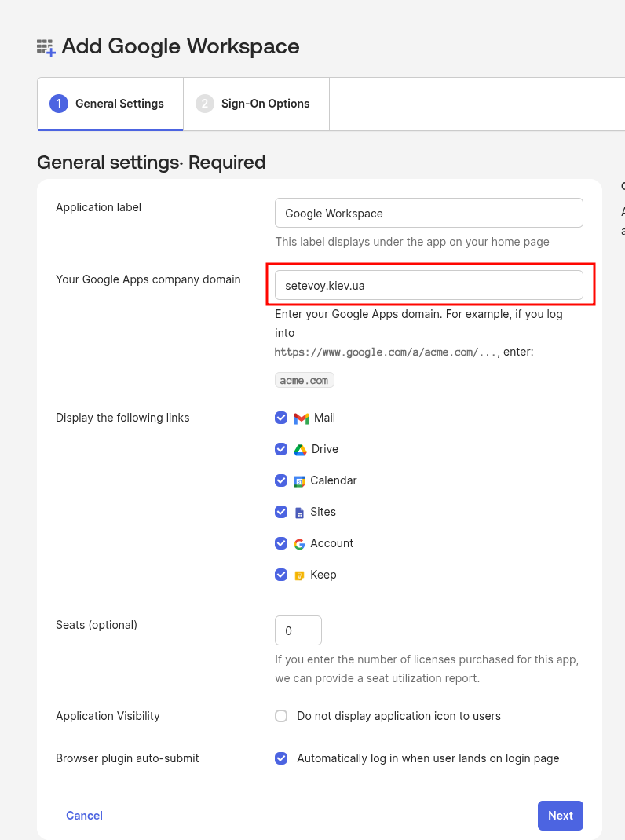Click the Google Drive icon

pyautogui.click(x=300, y=450)
